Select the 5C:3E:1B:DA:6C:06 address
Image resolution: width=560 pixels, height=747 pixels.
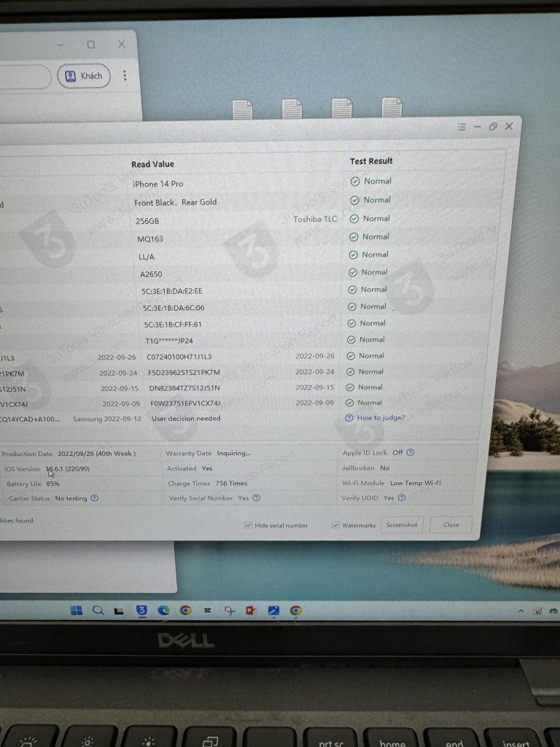[174, 309]
